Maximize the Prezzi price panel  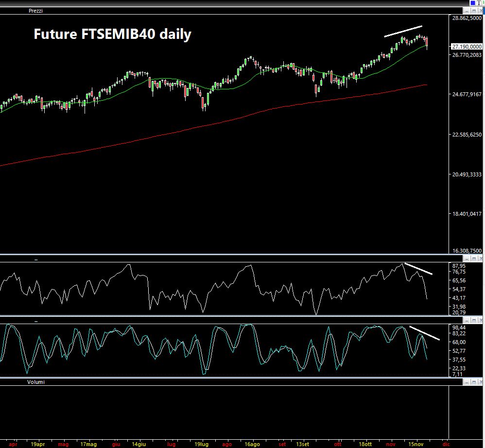point(474,11)
